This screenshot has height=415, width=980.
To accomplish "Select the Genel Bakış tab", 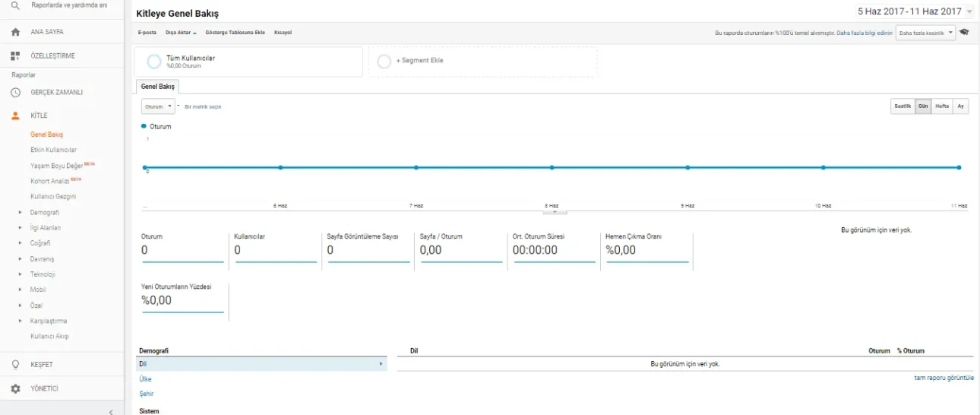I will coord(157,87).
